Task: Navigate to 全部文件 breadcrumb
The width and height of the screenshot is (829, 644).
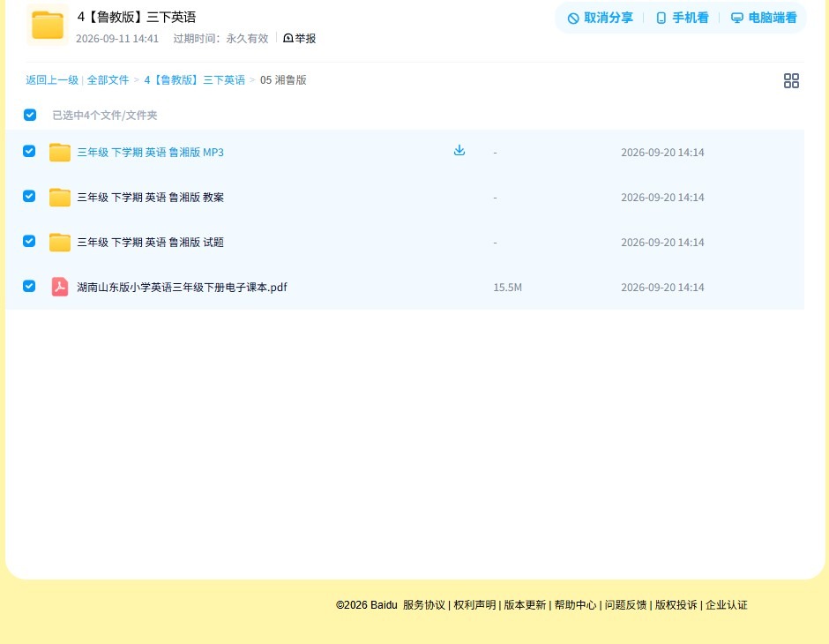Action: click(108, 80)
